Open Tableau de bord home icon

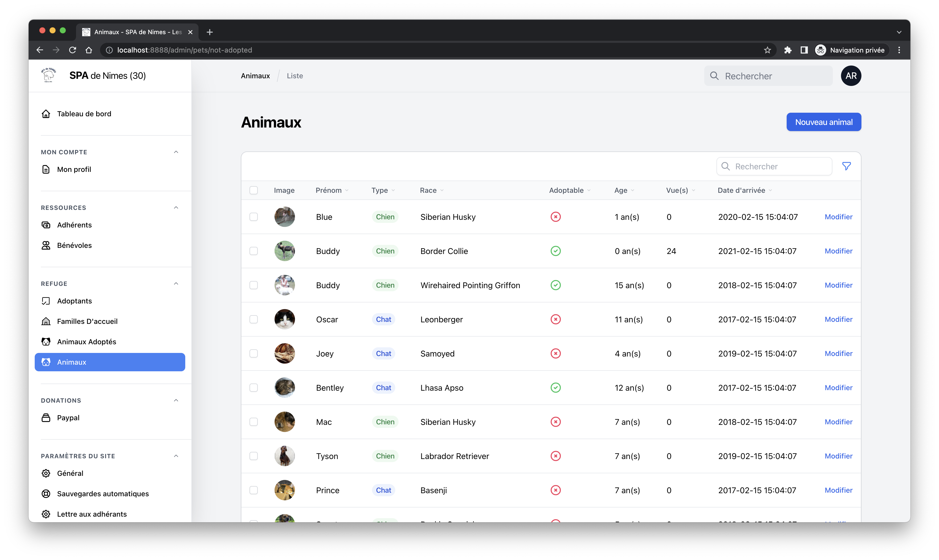point(46,113)
